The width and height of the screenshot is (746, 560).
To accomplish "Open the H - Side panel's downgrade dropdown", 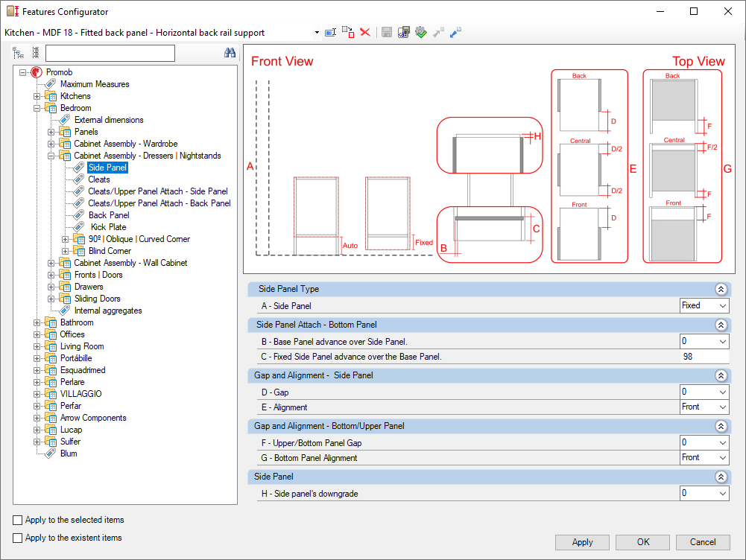I will point(723,494).
